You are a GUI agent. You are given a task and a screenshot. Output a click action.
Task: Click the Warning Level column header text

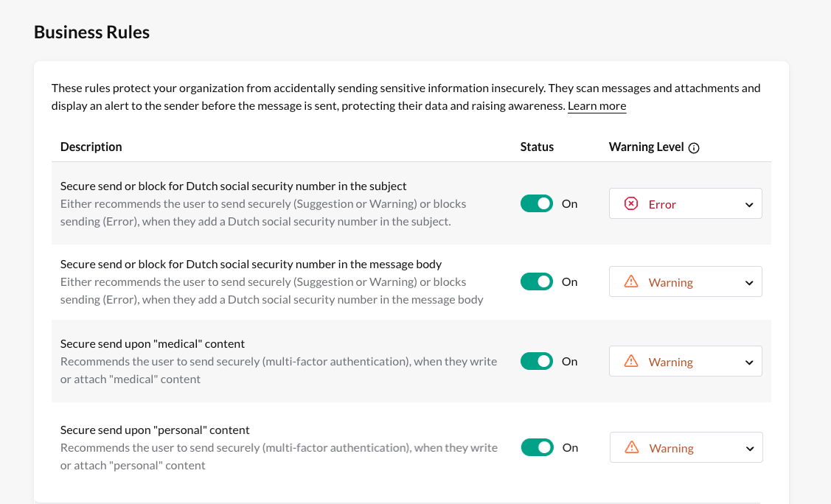[x=646, y=147]
